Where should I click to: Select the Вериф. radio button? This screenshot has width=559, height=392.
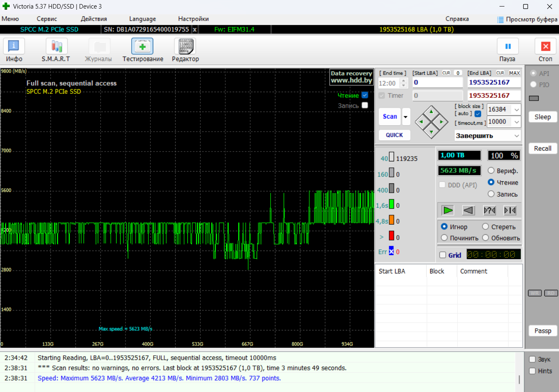tap(491, 171)
